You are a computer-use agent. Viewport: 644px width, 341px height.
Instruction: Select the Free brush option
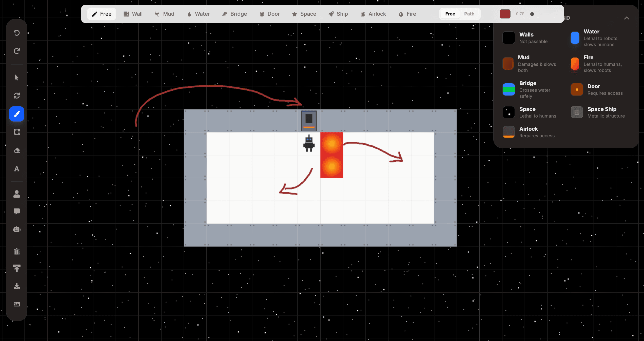pos(102,14)
